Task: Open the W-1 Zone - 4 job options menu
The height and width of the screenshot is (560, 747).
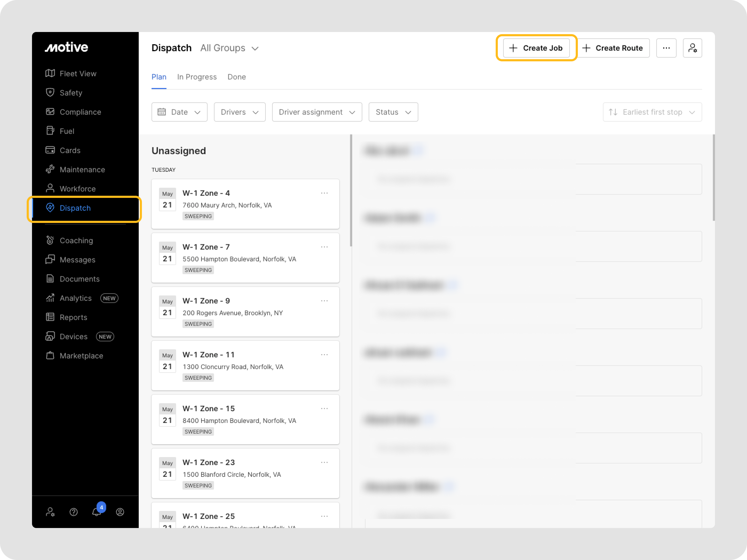Action: click(x=324, y=193)
